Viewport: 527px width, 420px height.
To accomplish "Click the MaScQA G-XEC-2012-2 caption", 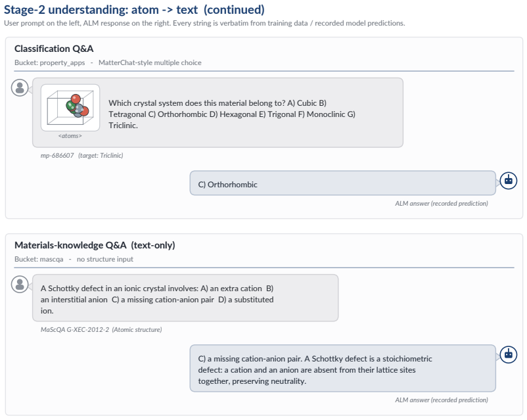I will pyautogui.click(x=101, y=329).
